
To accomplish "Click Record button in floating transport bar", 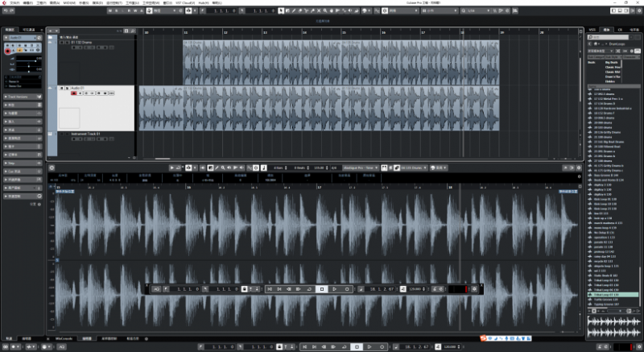I will (x=347, y=289).
